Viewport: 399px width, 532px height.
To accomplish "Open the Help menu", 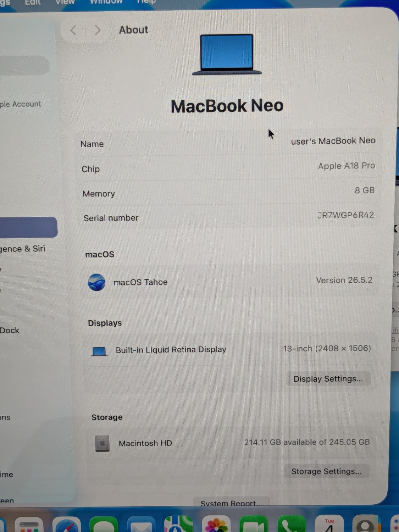I will (146, 2).
